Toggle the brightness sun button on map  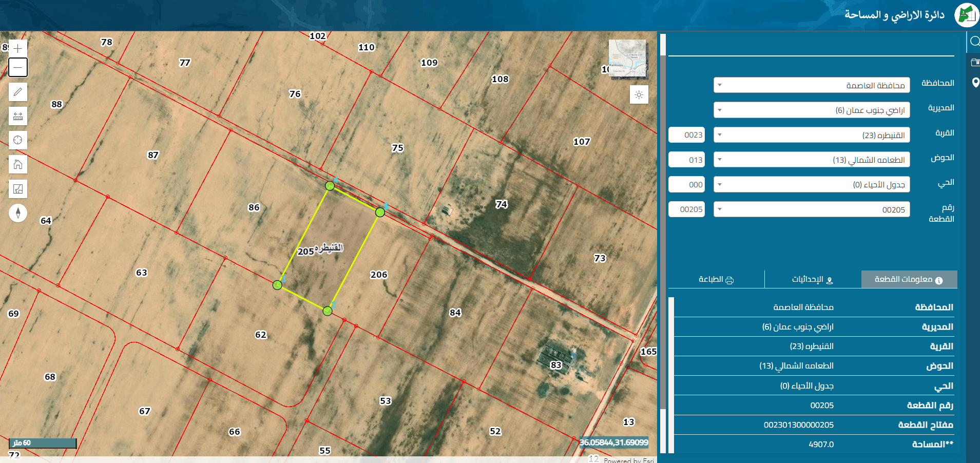point(639,95)
